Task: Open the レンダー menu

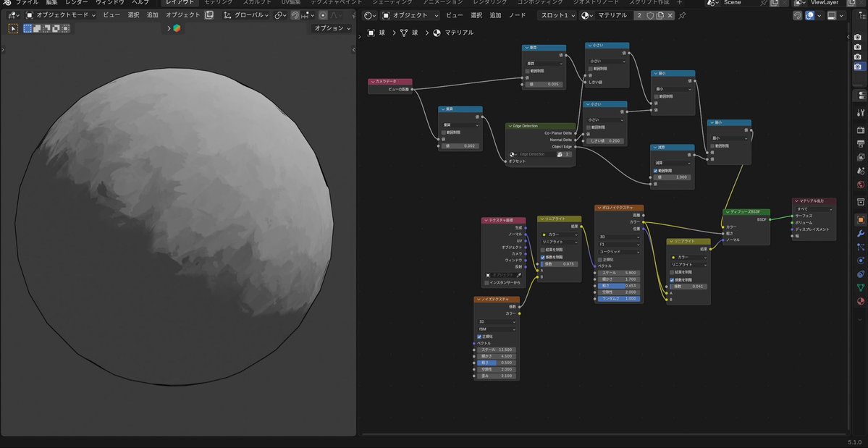Action: point(77,2)
